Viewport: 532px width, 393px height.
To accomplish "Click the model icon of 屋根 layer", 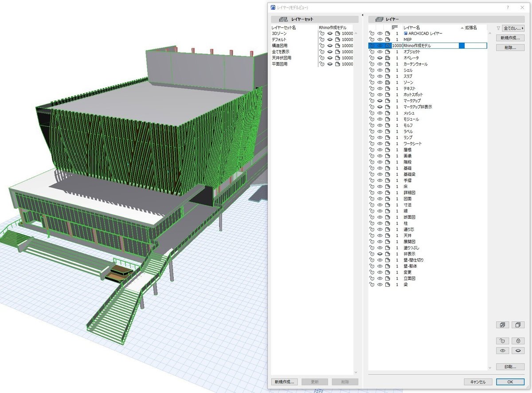I will (x=387, y=150).
